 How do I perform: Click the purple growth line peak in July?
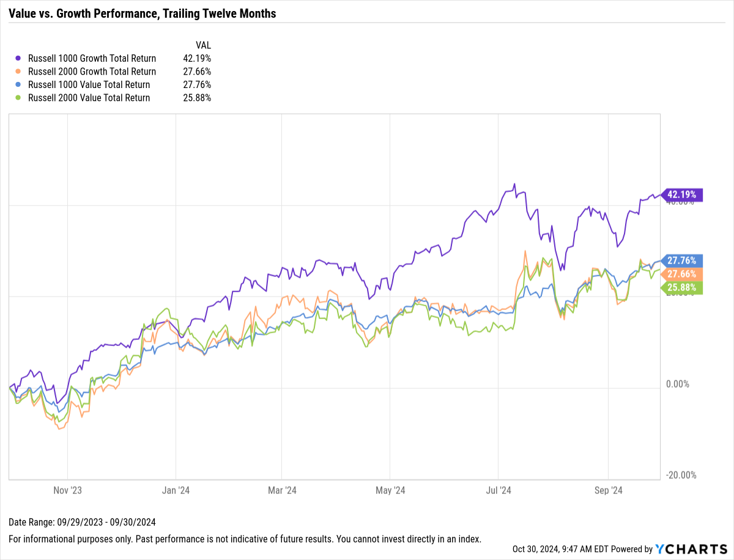tap(514, 185)
